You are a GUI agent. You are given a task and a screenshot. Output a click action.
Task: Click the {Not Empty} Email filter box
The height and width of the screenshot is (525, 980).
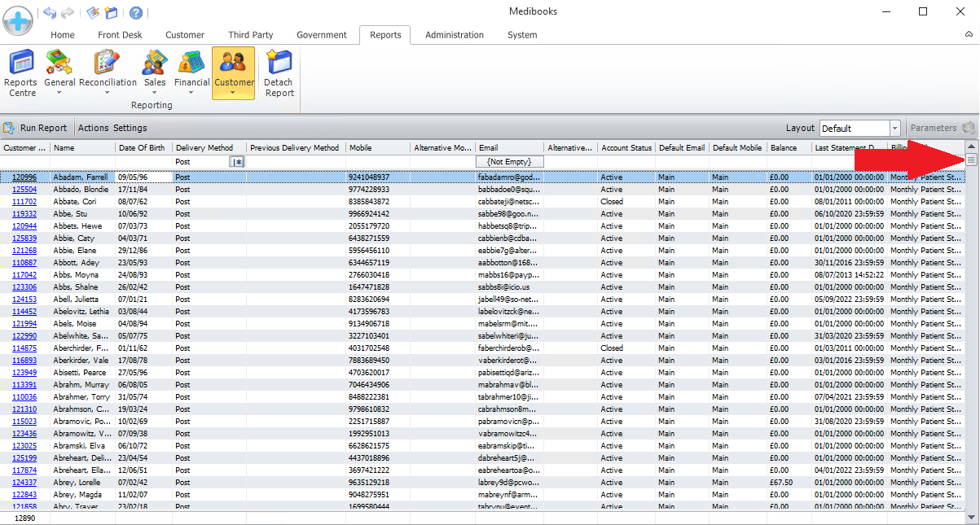[x=509, y=162]
